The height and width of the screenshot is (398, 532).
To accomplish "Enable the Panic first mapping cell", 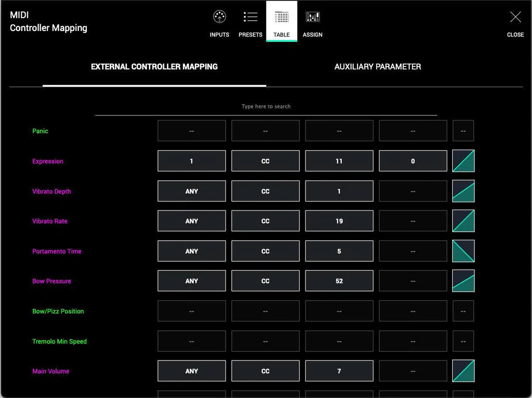I will [x=192, y=130].
